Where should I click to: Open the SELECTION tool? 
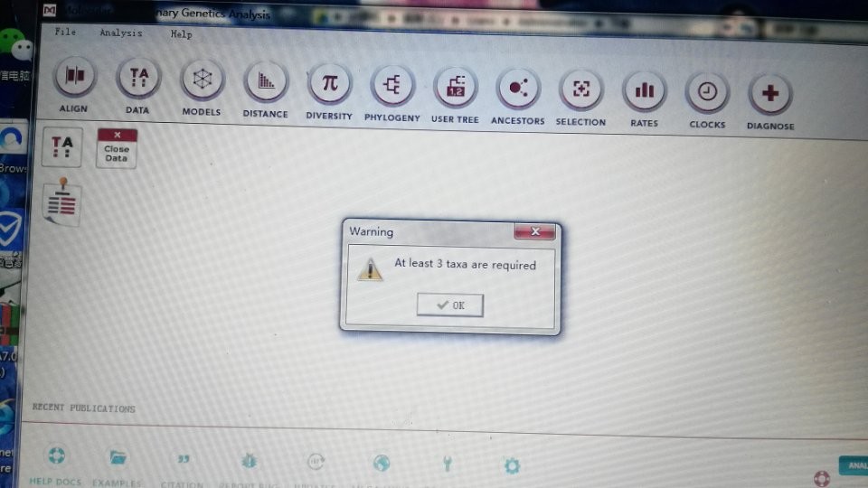point(580,89)
